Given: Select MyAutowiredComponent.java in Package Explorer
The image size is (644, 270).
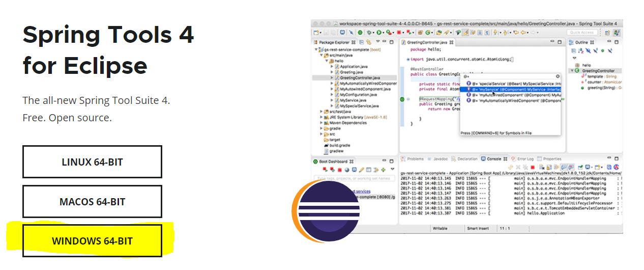Looking at the screenshot, I should (x=362, y=89).
